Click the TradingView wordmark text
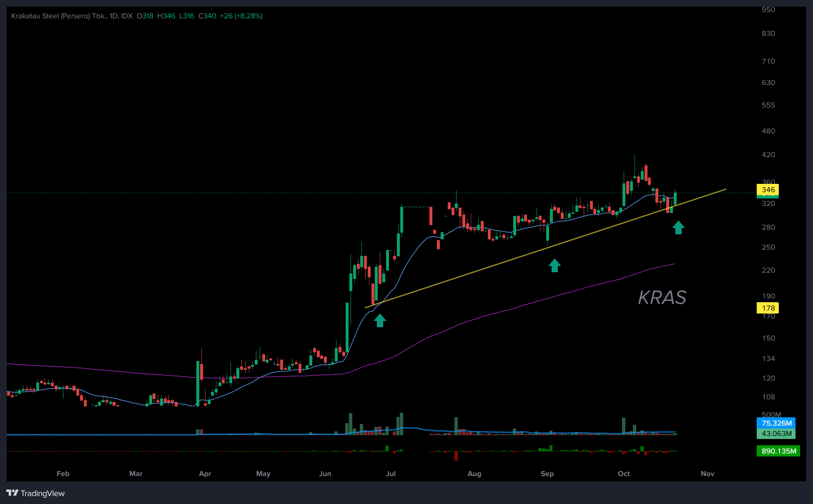 43,493
